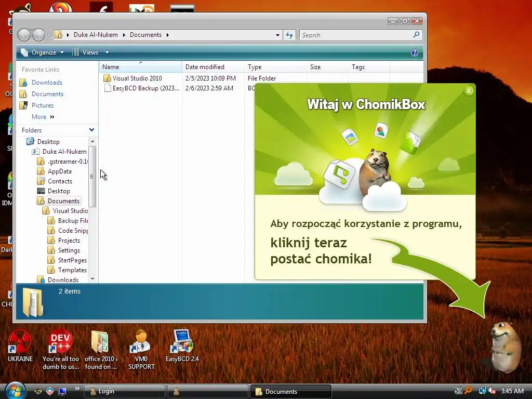Open the recent pages dropdown next to Forward
Screen dimensions: 532x399
(x=49, y=35)
